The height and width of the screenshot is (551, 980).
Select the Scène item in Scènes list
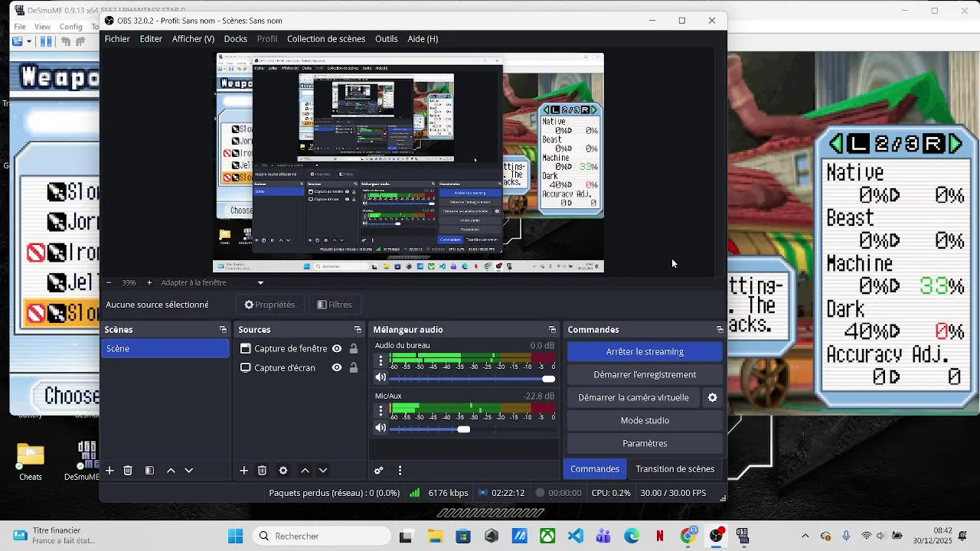coord(165,349)
